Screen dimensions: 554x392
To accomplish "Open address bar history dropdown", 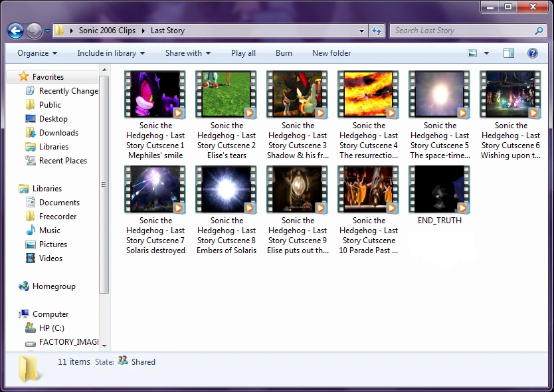I will (x=361, y=31).
